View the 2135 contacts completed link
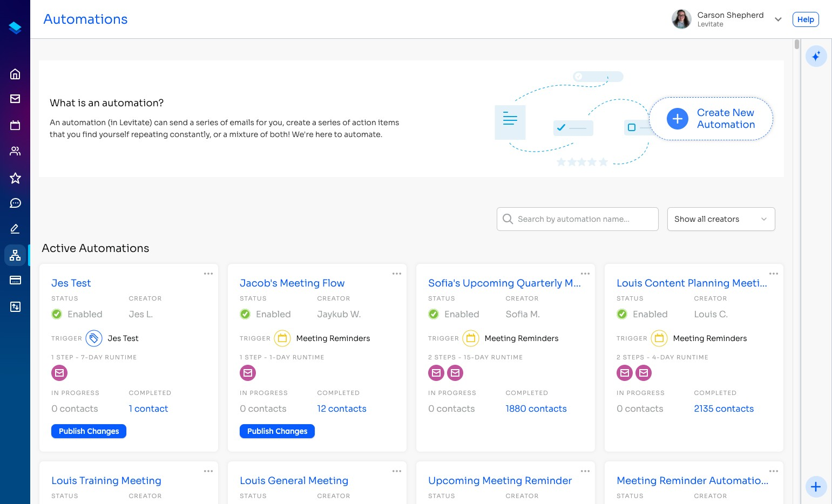Screen dimensions: 832x504 pos(724,409)
